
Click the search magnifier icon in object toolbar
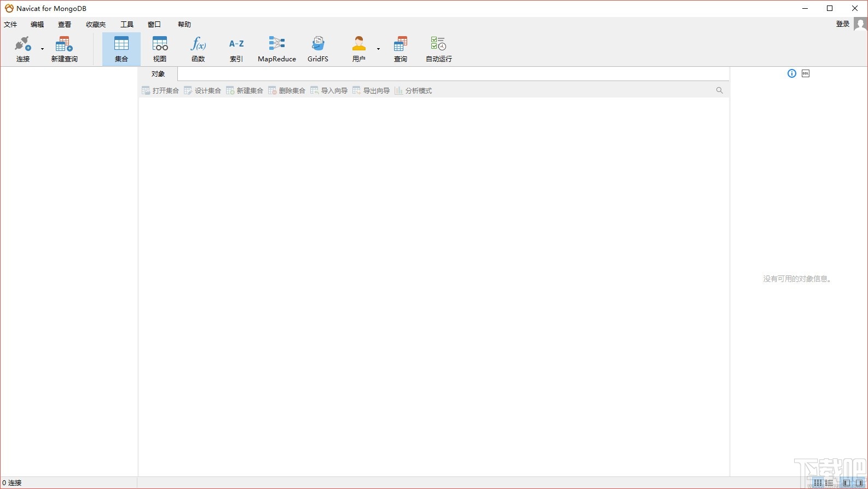click(x=720, y=90)
